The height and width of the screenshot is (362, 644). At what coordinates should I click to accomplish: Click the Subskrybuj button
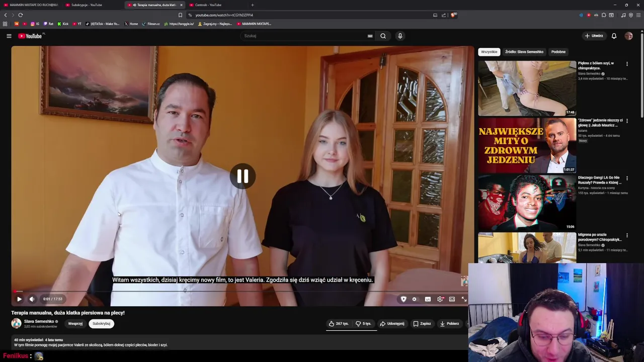click(101, 324)
